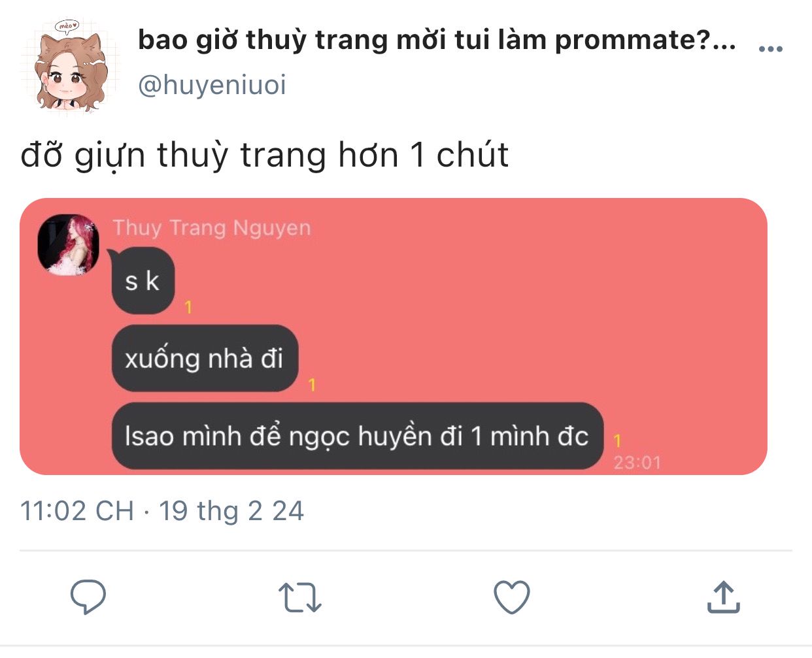The height and width of the screenshot is (658, 812).
Task: Click the 23:01 chat time label
Action: click(637, 463)
